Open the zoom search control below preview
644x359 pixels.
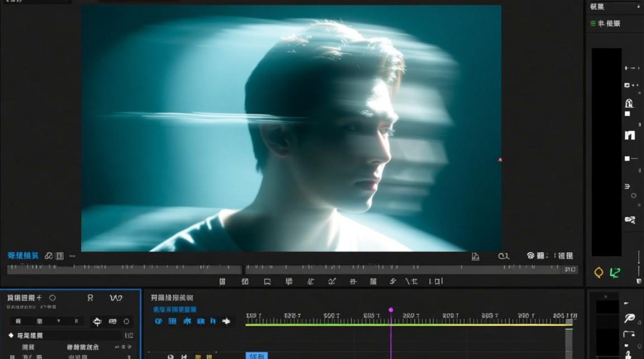[503, 256]
